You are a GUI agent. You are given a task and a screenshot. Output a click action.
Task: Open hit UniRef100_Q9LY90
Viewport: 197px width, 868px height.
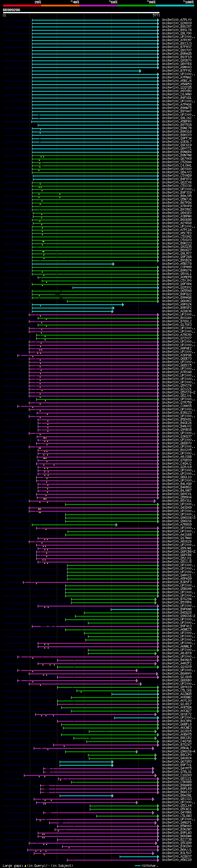(x=177, y=34)
